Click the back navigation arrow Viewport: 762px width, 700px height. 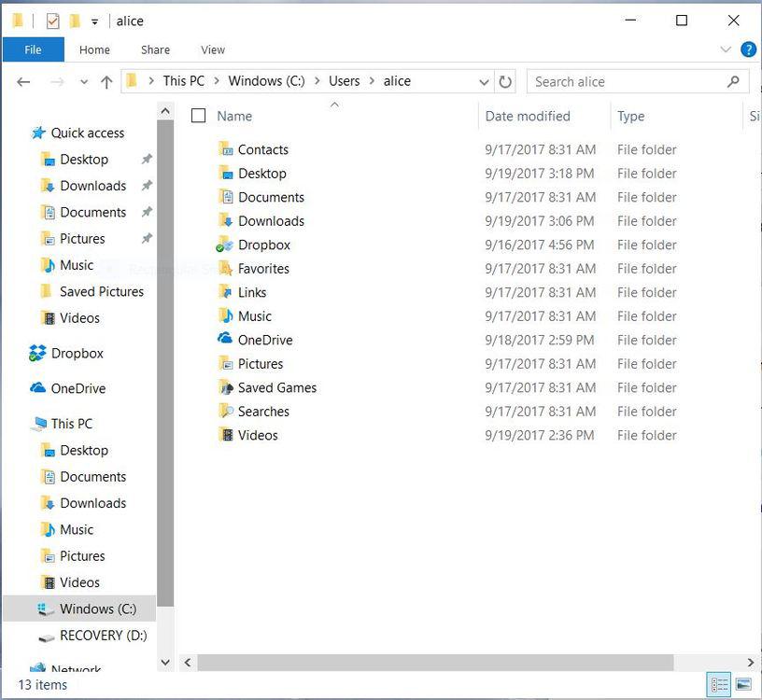coord(23,81)
